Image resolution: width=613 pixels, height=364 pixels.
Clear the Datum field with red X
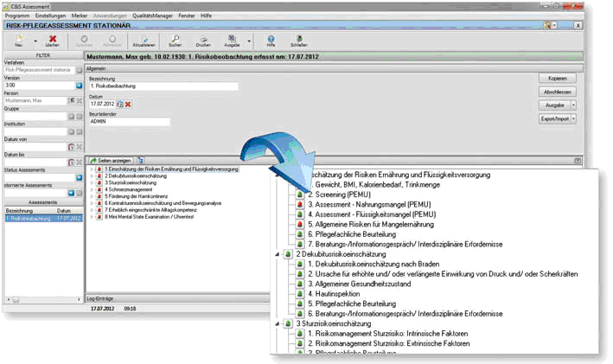[x=128, y=104]
